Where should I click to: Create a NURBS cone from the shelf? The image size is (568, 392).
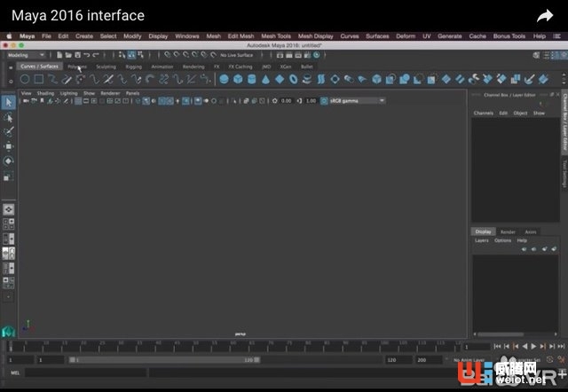click(265, 79)
